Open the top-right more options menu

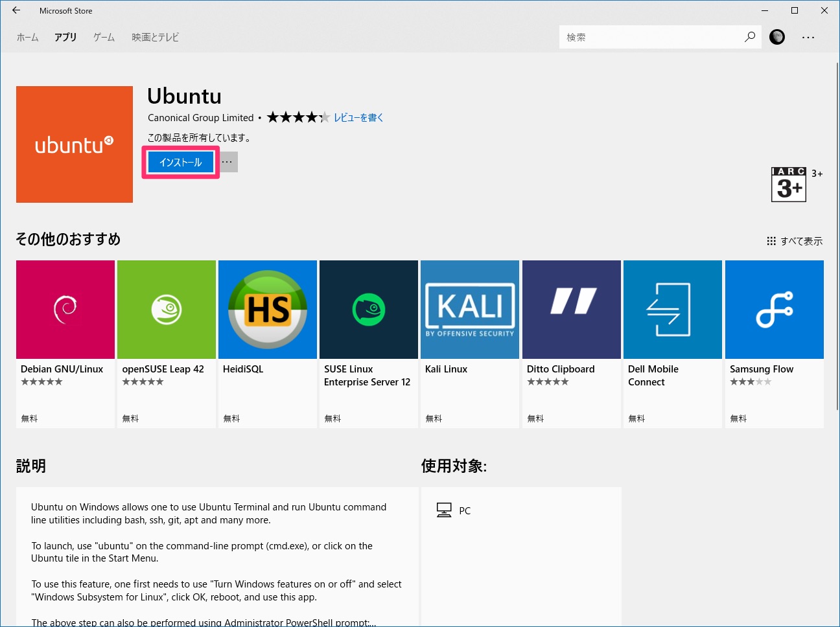[808, 38]
